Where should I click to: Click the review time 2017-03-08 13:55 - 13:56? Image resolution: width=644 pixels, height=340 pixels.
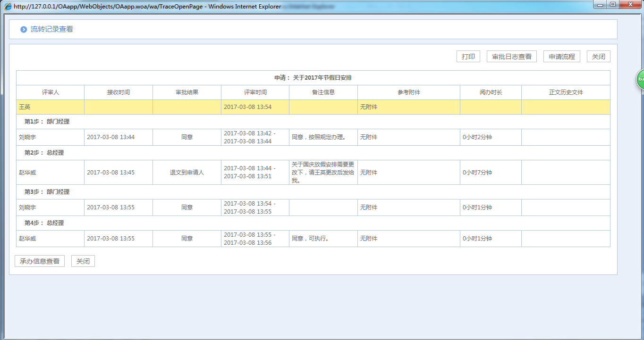tap(250, 239)
